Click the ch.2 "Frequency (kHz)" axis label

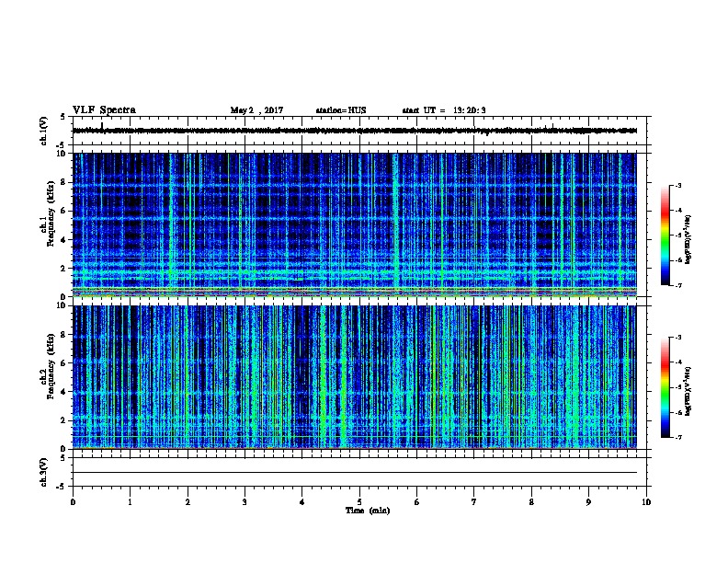51,366
